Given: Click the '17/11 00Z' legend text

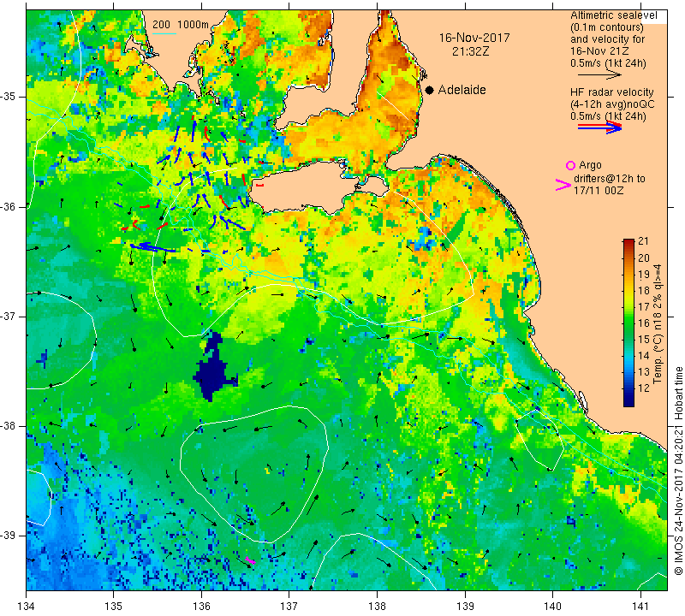Looking at the screenshot, I should pyautogui.click(x=599, y=191).
